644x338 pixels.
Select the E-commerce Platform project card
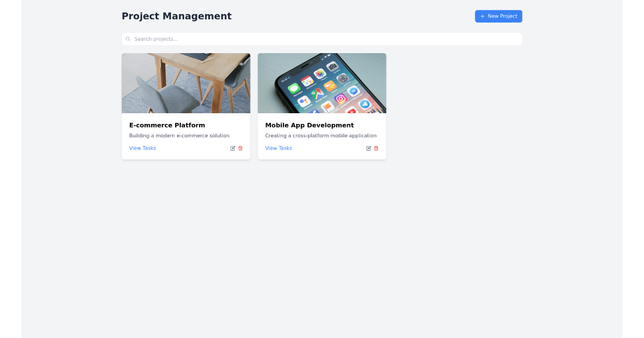186,106
